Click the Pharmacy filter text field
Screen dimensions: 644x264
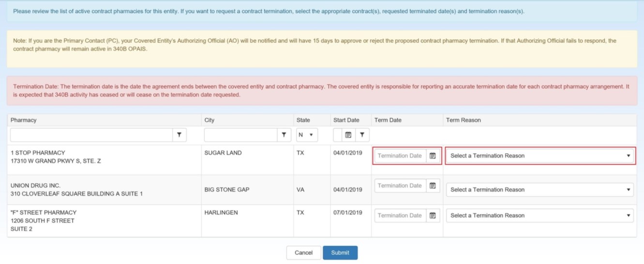tap(91, 135)
